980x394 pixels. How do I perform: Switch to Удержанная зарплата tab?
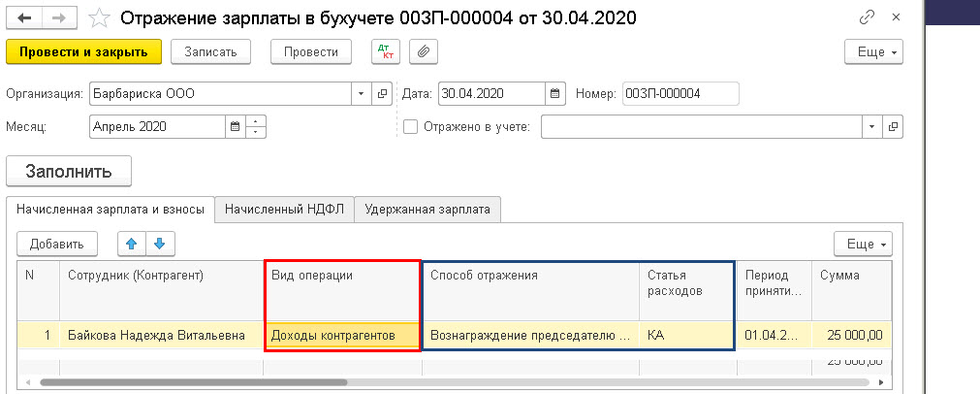coord(427,210)
